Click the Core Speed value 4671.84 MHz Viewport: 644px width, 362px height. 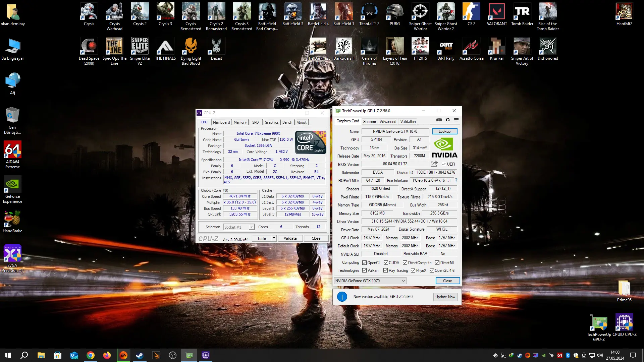[240, 196]
